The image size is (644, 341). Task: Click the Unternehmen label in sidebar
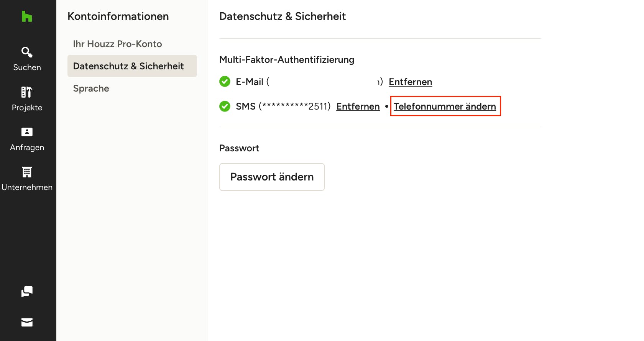[x=27, y=187]
